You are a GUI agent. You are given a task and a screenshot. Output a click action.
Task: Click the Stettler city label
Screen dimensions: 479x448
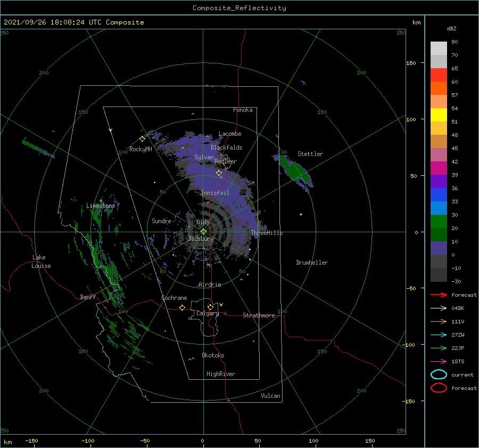coord(310,154)
